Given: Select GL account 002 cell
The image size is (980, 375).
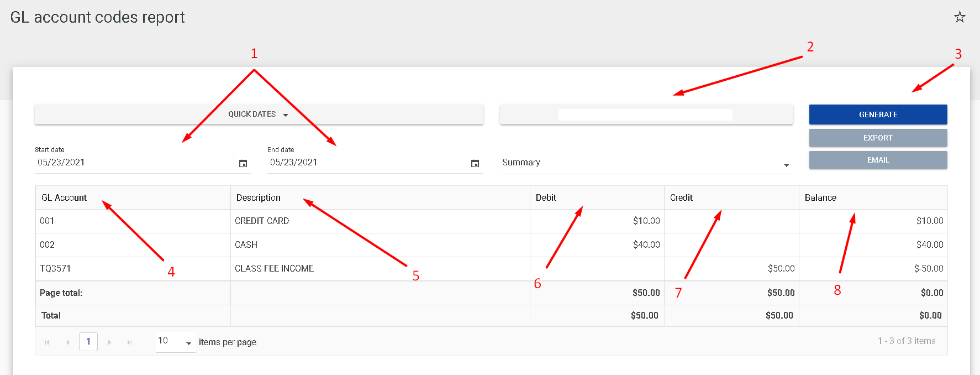Looking at the screenshot, I should [133, 245].
